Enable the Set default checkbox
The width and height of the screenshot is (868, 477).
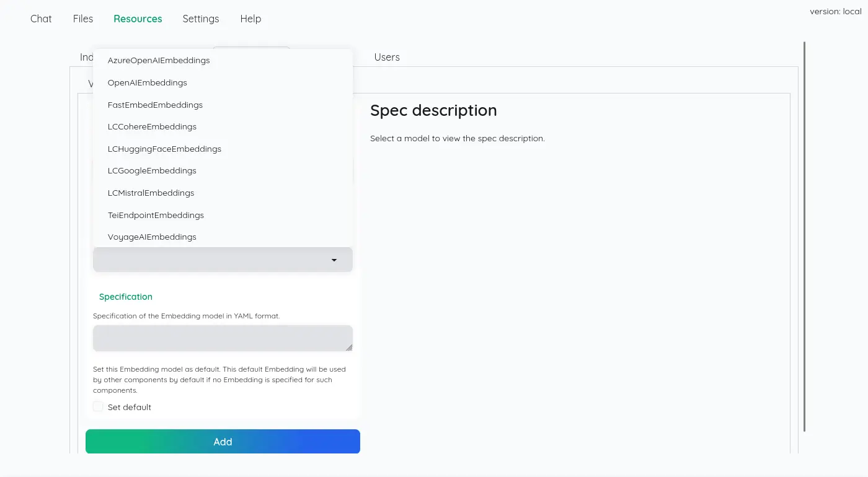pyautogui.click(x=98, y=407)
